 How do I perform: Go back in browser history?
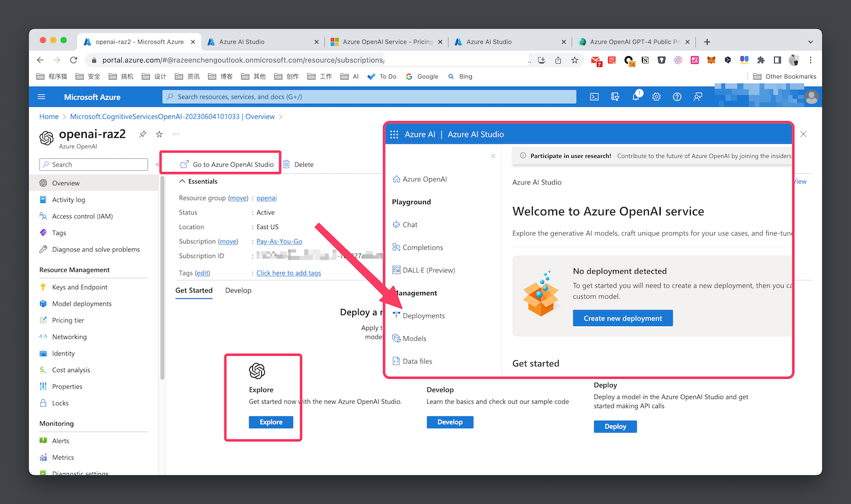[40, 60]
